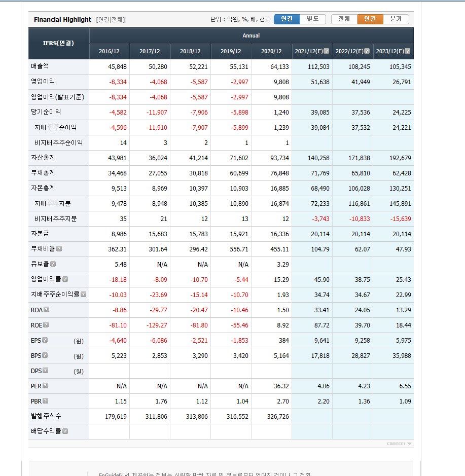Select the 전체 view tab
This screenshot has width=465, height=476.
pyautogui.click(x=344, y=19)
